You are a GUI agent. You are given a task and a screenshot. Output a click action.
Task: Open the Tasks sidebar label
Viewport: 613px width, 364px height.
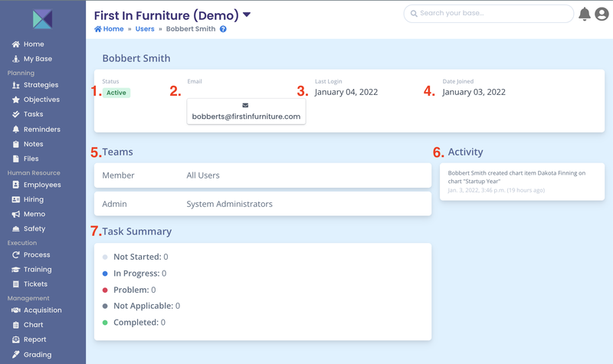pos(33,114)
